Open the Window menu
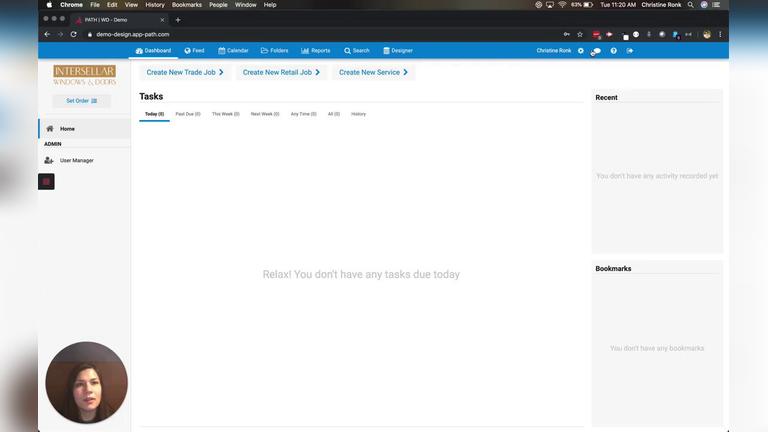The image size is (768, 432). coord(245,4)
